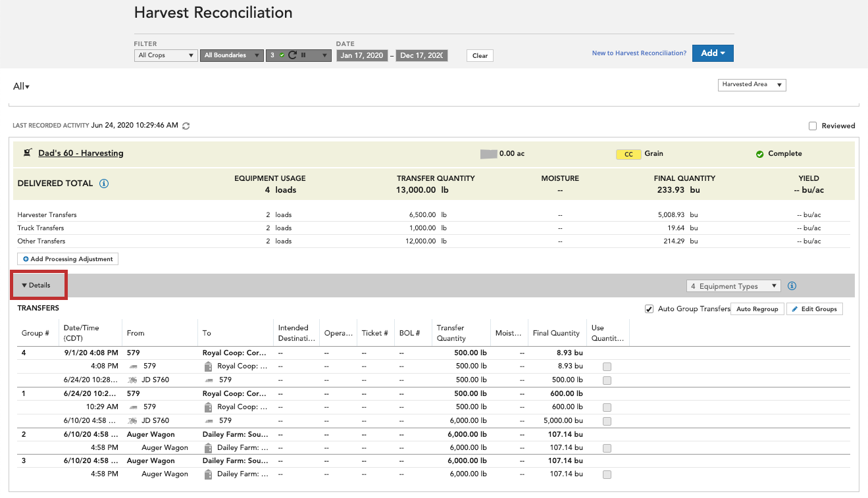Check Use Quantity box in 6/24/20 10:28 row
The image size is (868, 498).
coord(607,380)
